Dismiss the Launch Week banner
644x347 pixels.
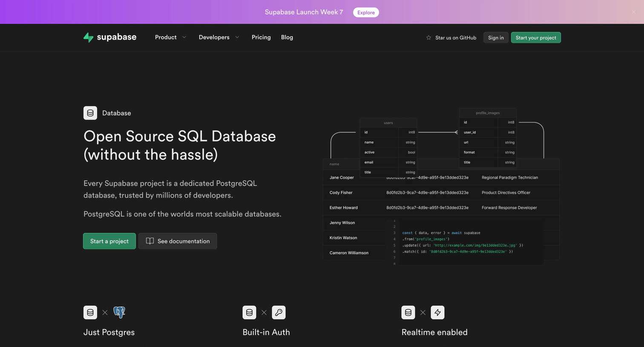634,12
